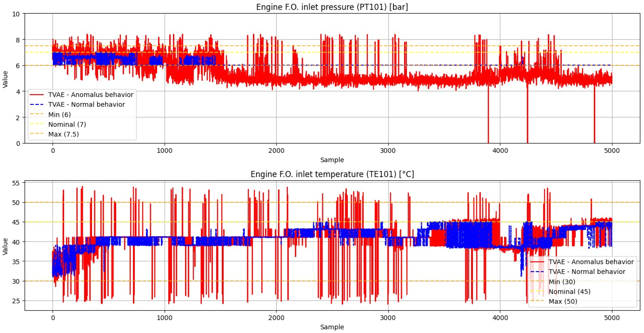This screenshot has height=333, width=644.
Task: Select 'Min (30)' legend entry
Action: (x=562, y=282)
